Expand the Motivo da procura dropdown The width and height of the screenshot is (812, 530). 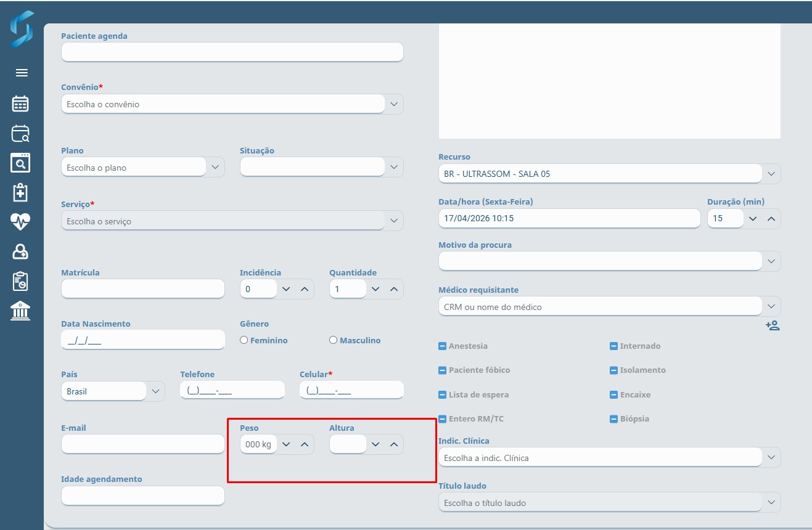coord(771,261)
